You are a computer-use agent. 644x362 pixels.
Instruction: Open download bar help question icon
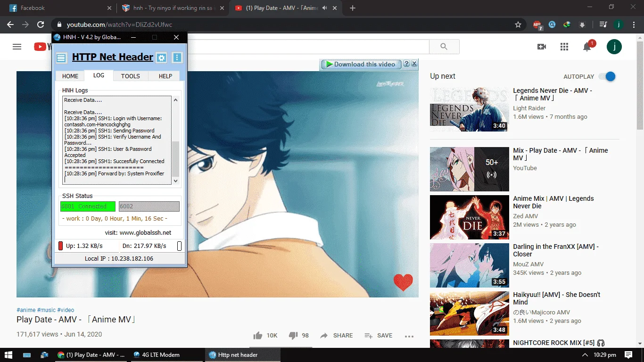[406, 64]
